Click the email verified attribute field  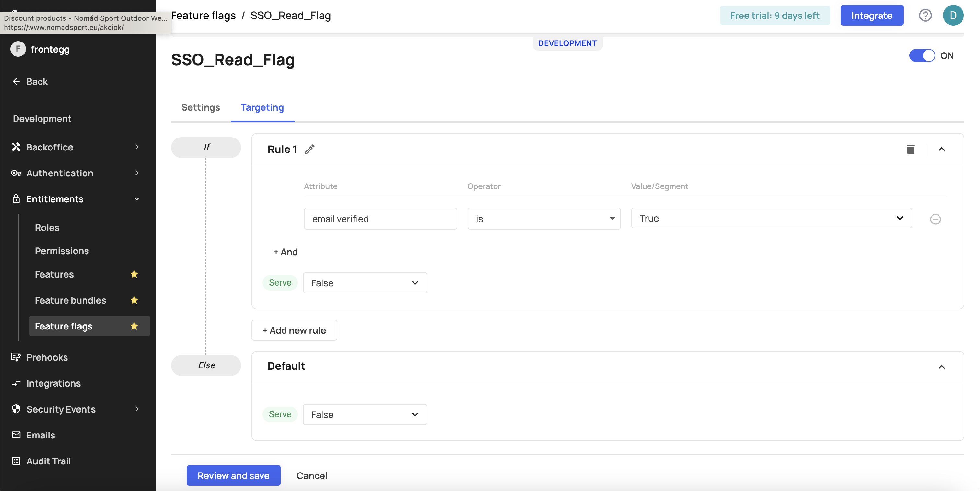tap(380, 219)
